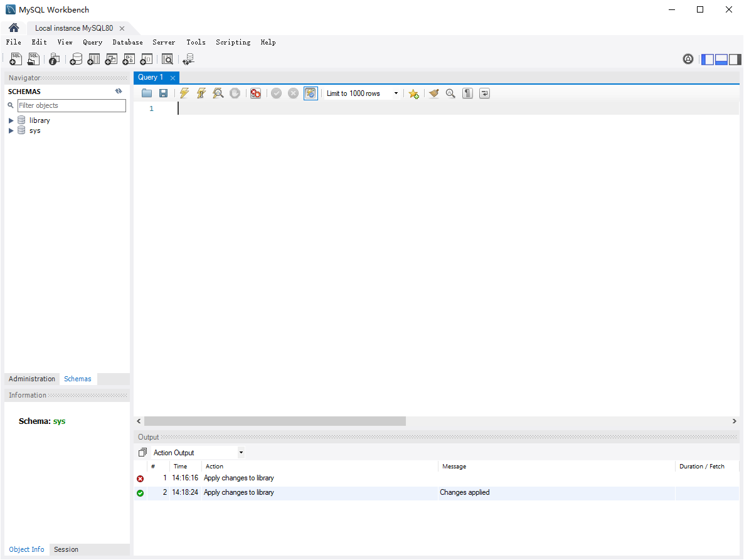The width and height of the screenshot is (744, 560).
Task: Beautify the query broom icon
Action: pos(433,93)
